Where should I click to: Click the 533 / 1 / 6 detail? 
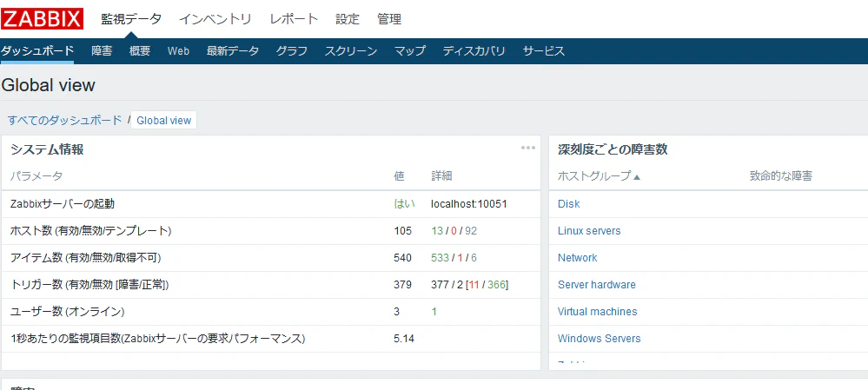click(x=454, y=258)
